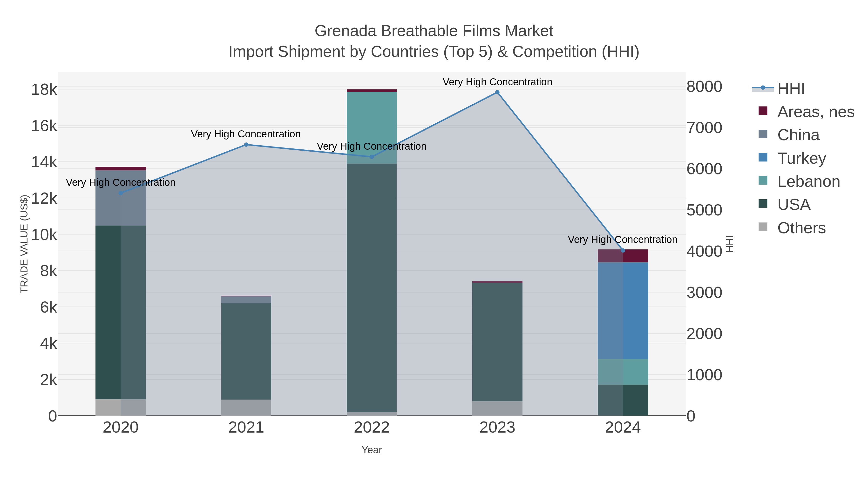Click the Year axis title
The width and height of the screenshot is (868, 488).
372,450
